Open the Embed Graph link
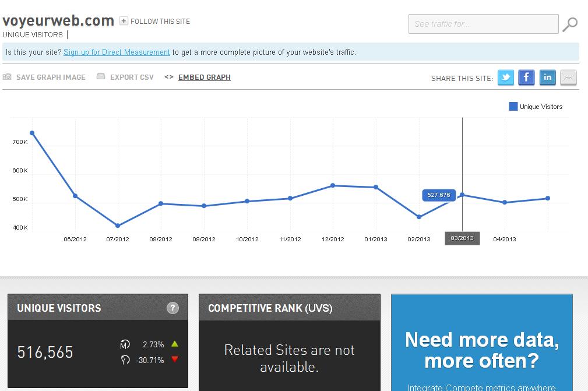Viewport: 588px width, 391px height. 205,78
